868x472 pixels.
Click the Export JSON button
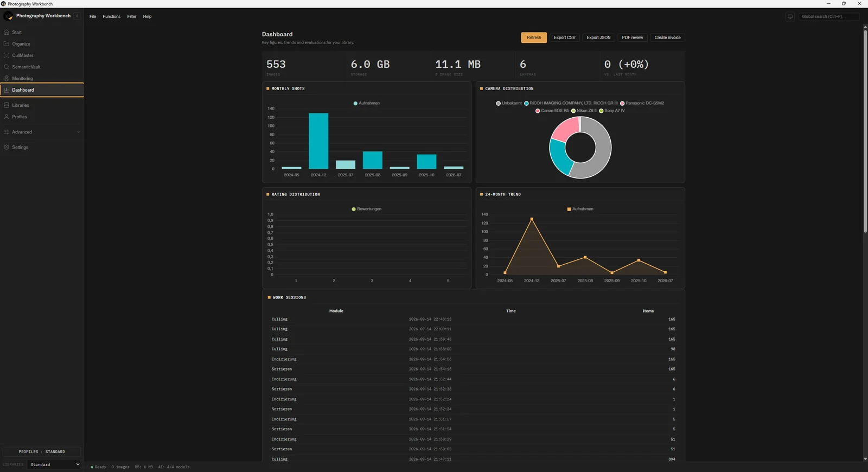(x=598, y=37)
